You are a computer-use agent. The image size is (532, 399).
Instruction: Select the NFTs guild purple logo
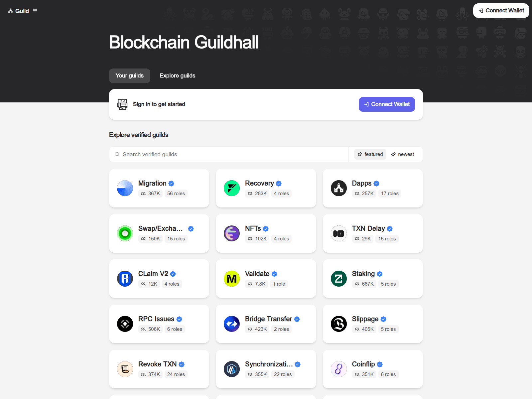(232, 233)
